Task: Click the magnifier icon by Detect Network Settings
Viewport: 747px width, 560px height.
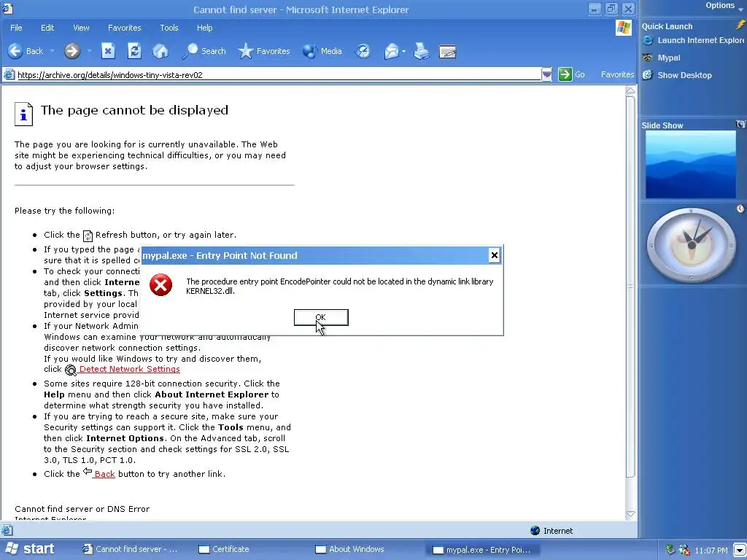Action: tap(71, 370)
